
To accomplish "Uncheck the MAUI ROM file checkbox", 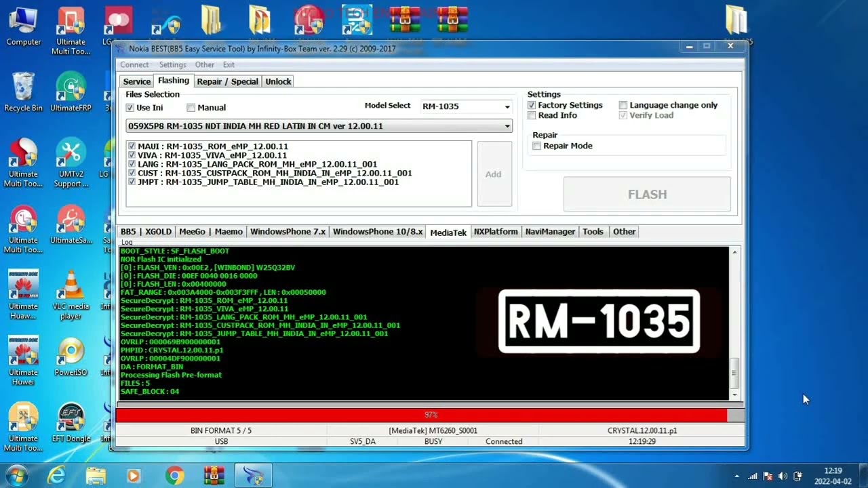I will coord(132,146).
